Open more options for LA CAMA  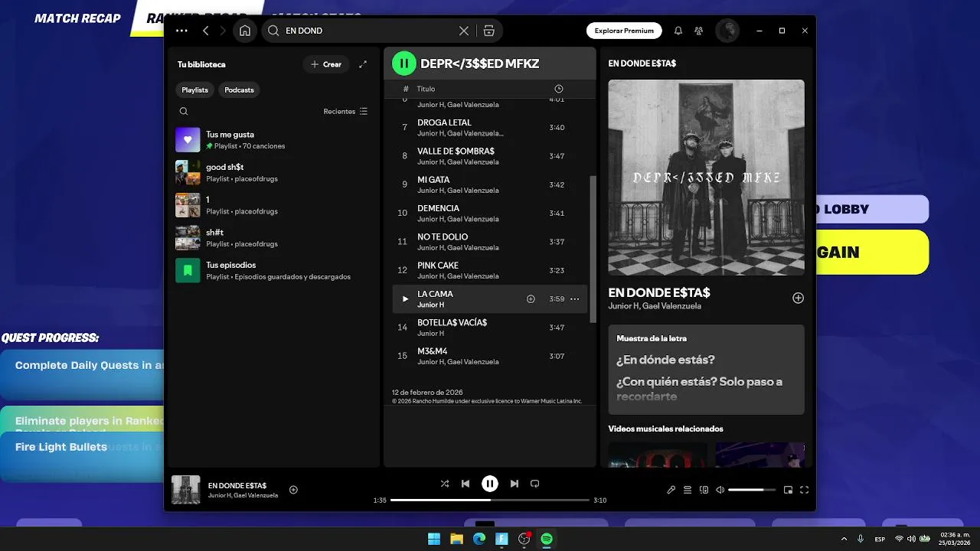pos(574,299)
